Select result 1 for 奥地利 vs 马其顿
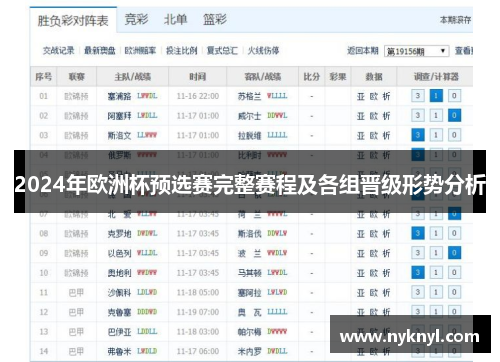The width and height of the screenshot is (500, 362). click(x=436, y=273)
